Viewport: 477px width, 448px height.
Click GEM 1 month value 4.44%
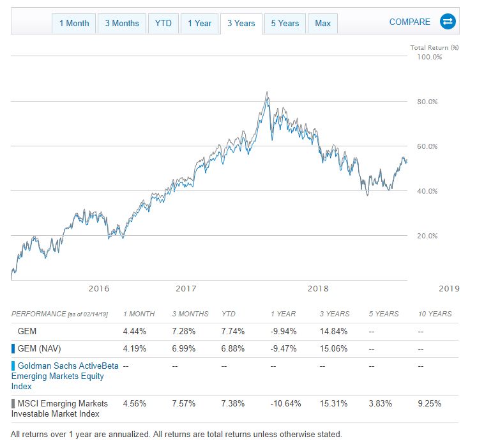point(135,331)
